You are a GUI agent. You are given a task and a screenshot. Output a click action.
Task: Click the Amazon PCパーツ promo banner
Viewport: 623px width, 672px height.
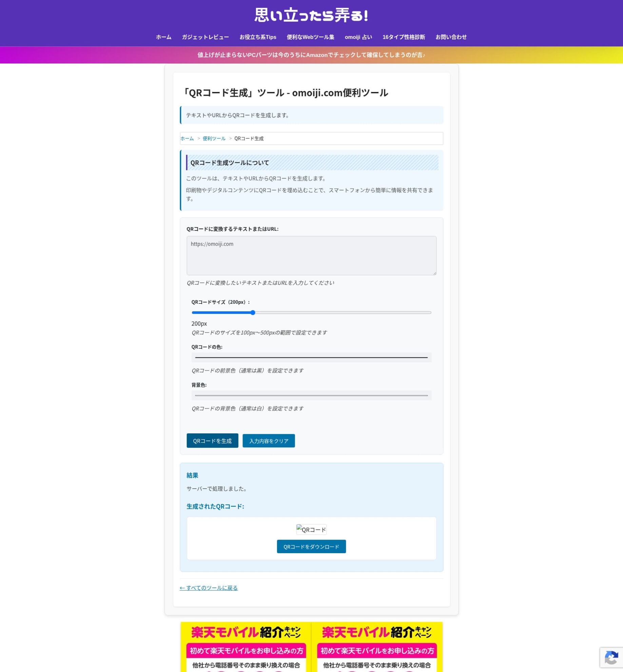(311, 55)
